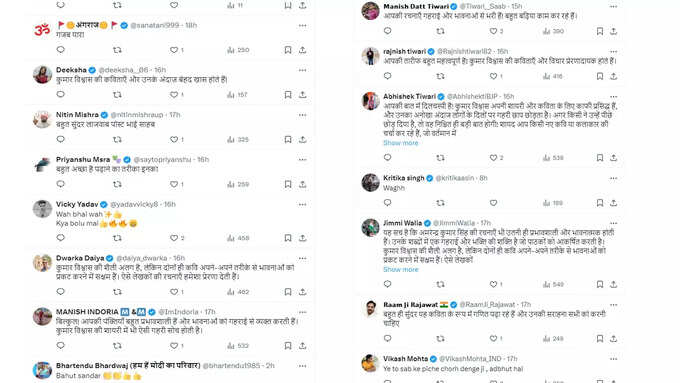Open three-dot menu on Kritika singh's reply
The image size is (680, 383).
pyautogui.click(x=613, y=178)
